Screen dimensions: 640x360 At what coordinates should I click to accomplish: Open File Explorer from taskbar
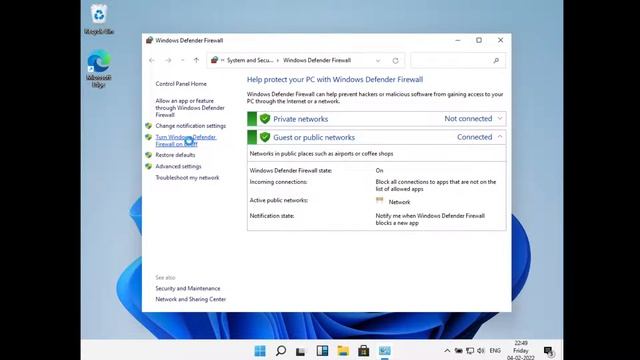click(x=343, y=351)
